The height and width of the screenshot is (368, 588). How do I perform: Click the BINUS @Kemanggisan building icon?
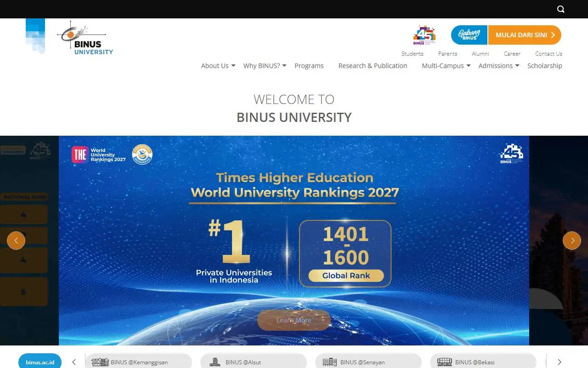click(100, 362)
